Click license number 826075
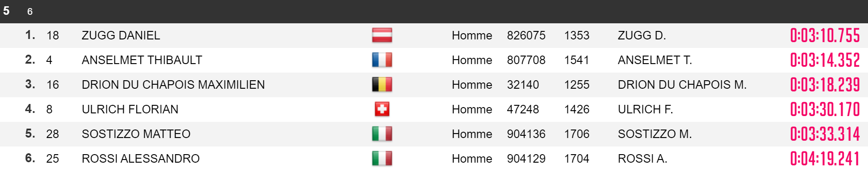 coord(526,35)
